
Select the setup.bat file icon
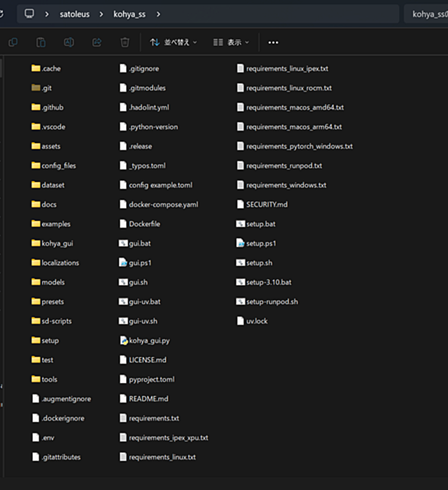(x=240, y=224)
